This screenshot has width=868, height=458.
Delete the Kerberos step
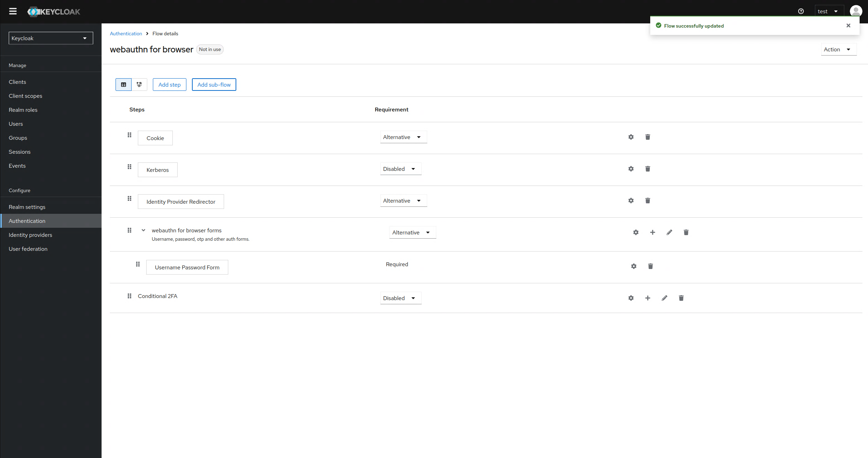click(647, 169)
